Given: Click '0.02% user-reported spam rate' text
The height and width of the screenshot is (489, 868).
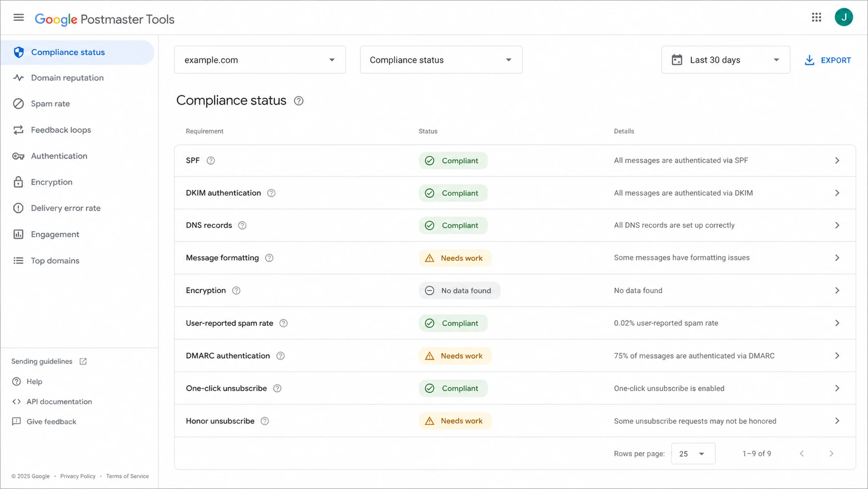Looking at the screenshot, I should 666,323.
